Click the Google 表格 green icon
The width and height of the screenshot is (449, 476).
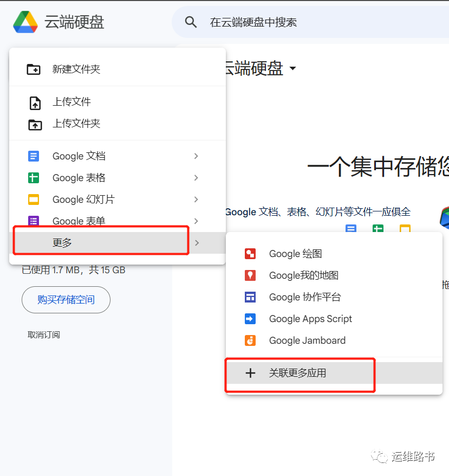[x=34, y=178]
